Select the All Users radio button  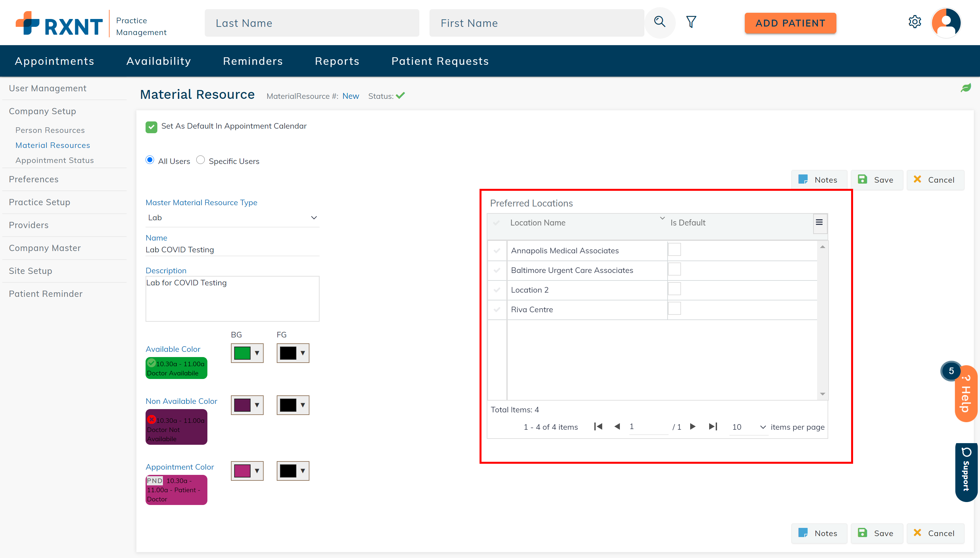click(x=150, y=160)
